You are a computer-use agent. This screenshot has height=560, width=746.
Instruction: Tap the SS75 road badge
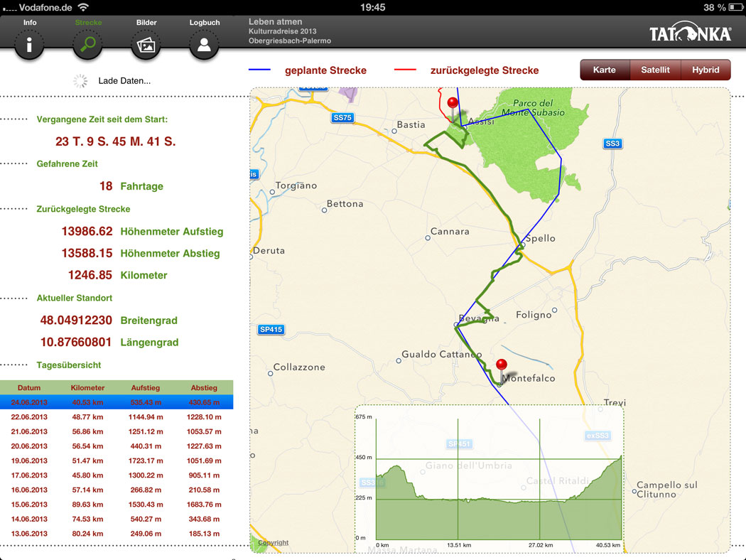point(342,117)
